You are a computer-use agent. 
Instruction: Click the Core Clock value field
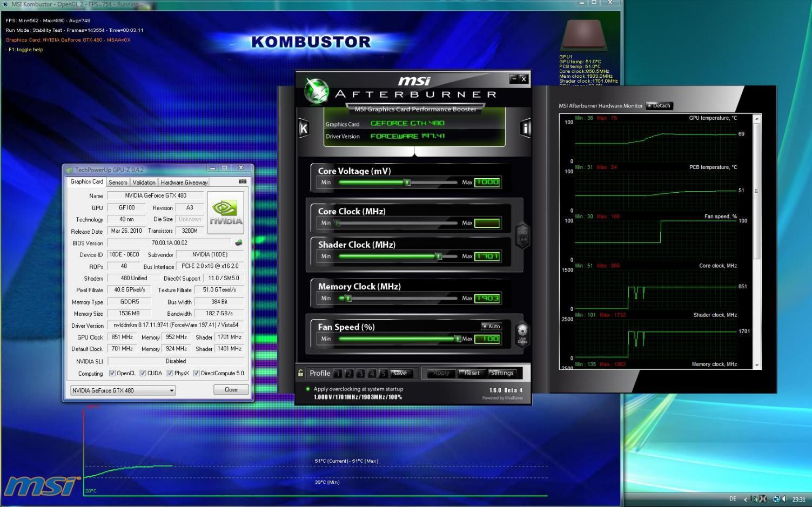pyautogui.click(x=487, y=223)
